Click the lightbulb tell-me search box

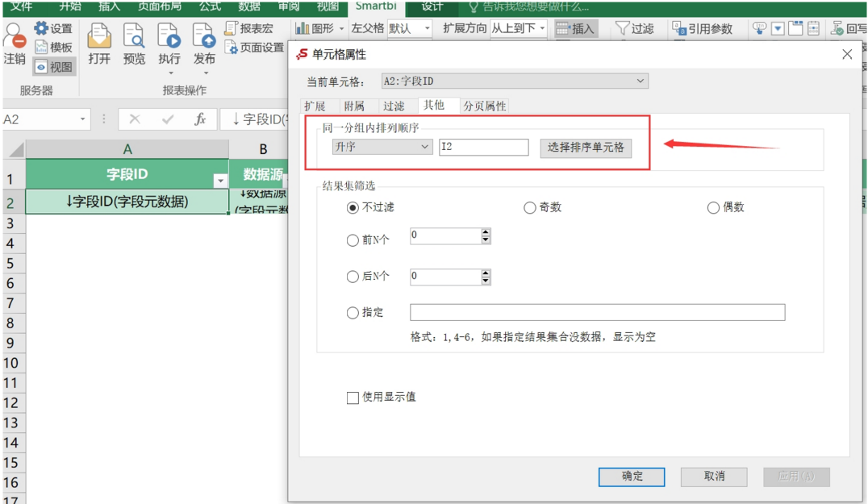tap(528, 6)
